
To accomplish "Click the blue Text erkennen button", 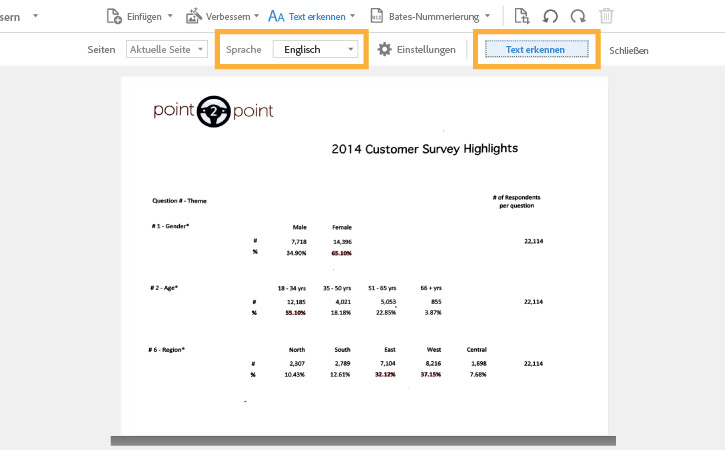I will click(536, 49).
